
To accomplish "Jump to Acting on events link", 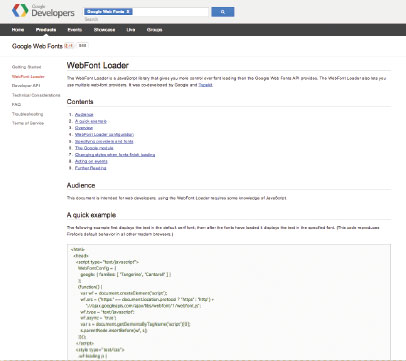I will (91, 161).
